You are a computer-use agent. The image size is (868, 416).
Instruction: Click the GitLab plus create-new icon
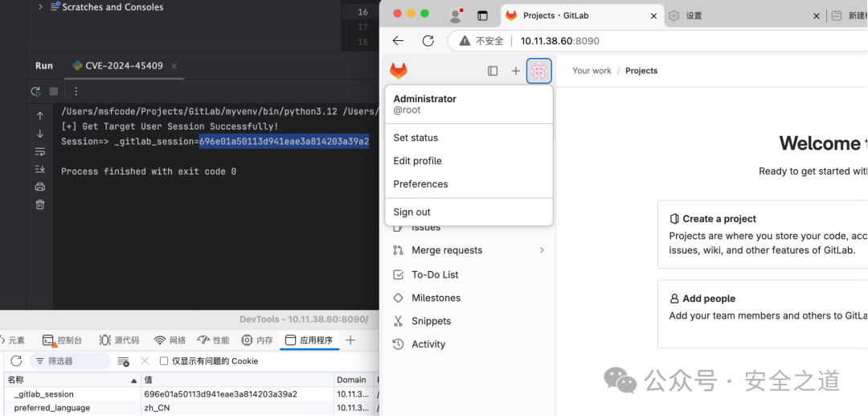pyautogui.click(x=515, y=71)
